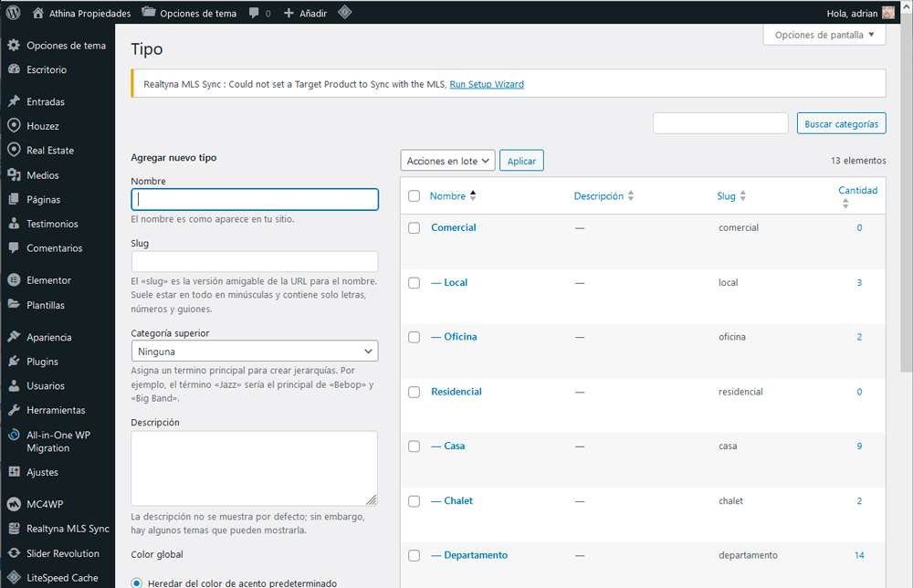This screenshot has width=913, height=588.
Task: Click the Elementor icon in sidebar
Action: 14,280
